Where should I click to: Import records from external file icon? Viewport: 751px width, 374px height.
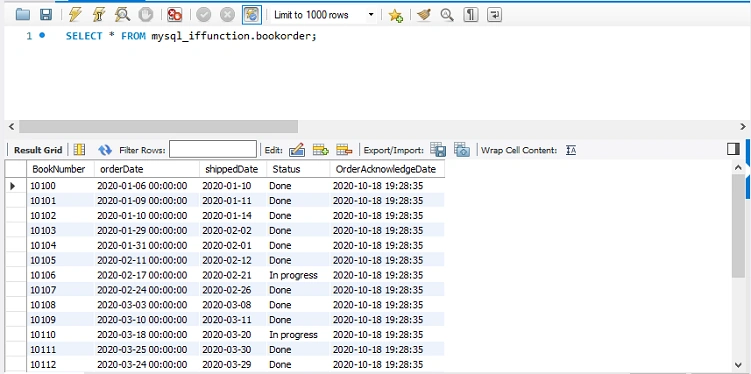pyautogui.click(x=462, y=149)
